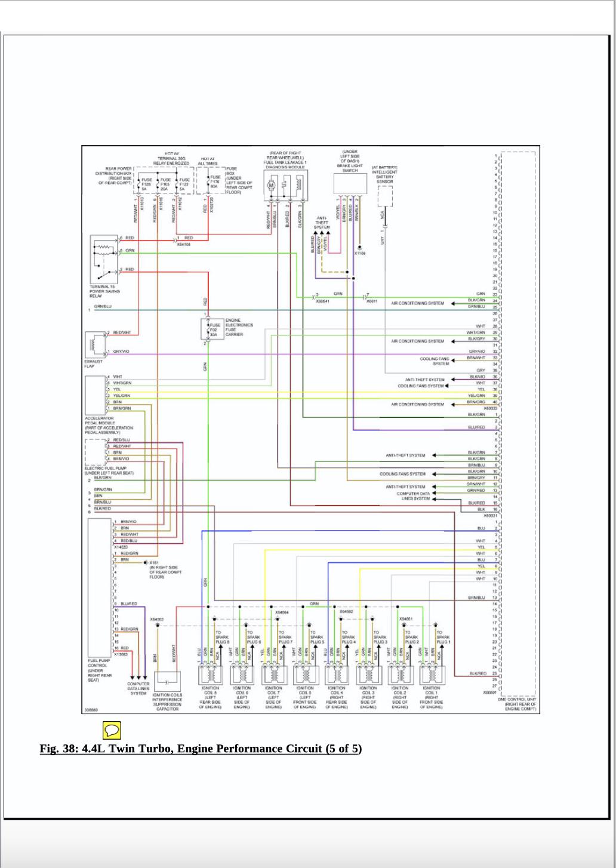Click the Fig. 38 Engine Performance Circuit caption

click(x=201, y=749)
